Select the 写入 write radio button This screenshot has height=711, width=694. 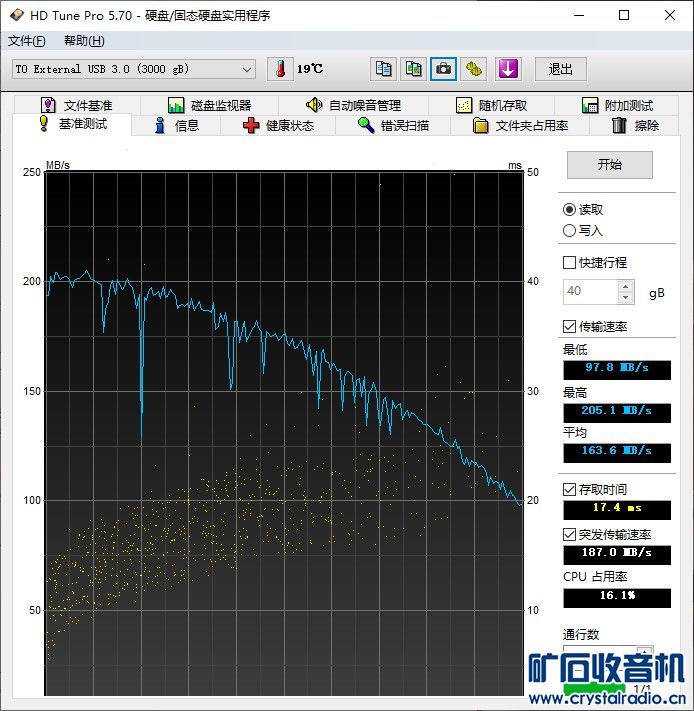pos(569,231)
